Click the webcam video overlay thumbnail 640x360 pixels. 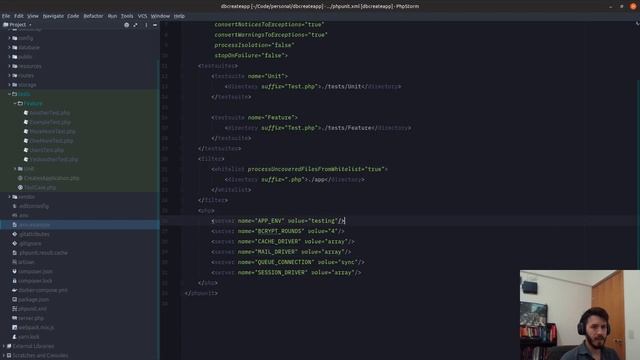580,315
